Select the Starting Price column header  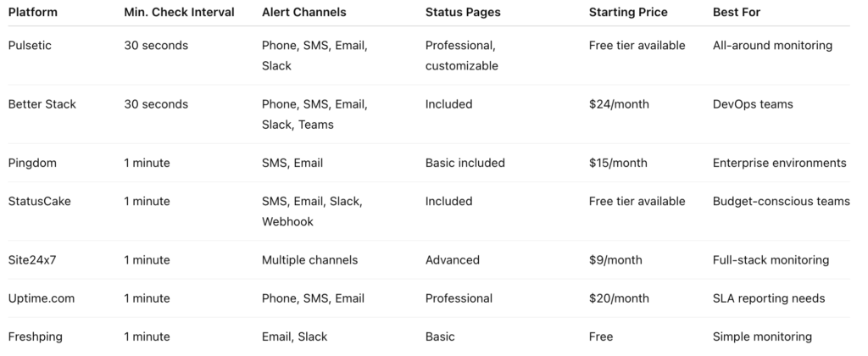(628, 13)
